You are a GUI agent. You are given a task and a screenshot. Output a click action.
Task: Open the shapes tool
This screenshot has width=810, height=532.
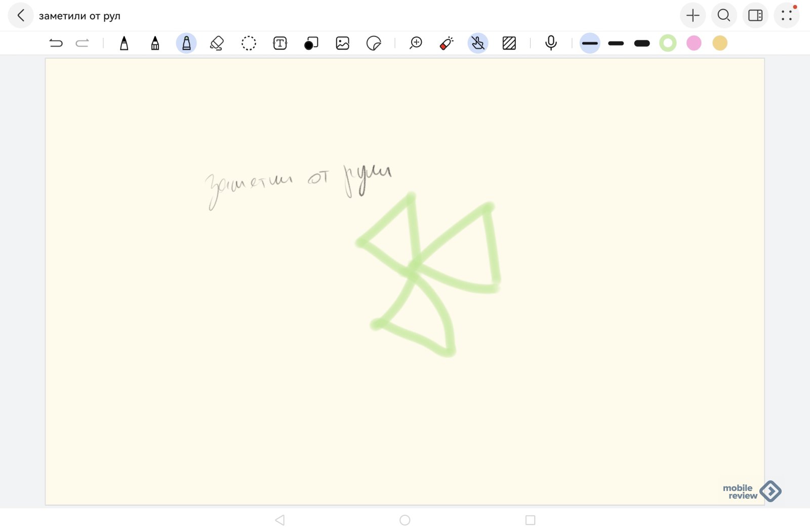click(x=311, y=44)
